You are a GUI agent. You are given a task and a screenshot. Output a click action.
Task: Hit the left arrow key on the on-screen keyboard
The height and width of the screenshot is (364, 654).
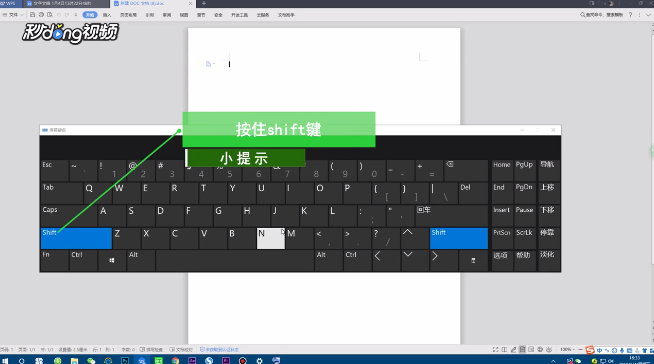(x=385, y=261)
